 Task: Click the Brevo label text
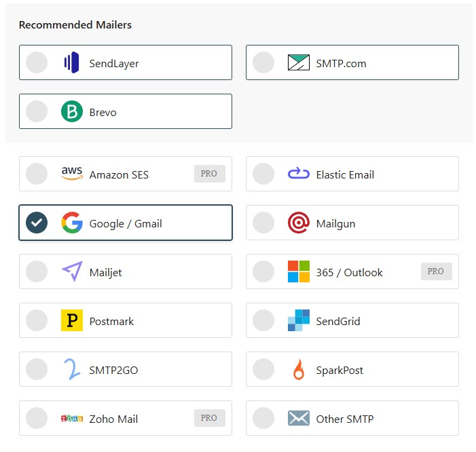(x=103, y=113)
